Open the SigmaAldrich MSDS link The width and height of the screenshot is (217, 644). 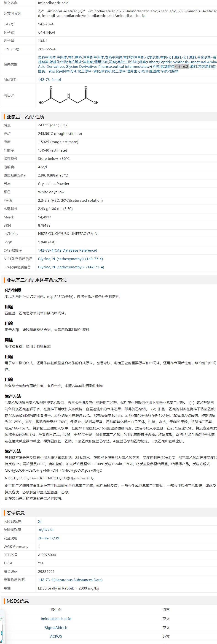pos(56,628)
